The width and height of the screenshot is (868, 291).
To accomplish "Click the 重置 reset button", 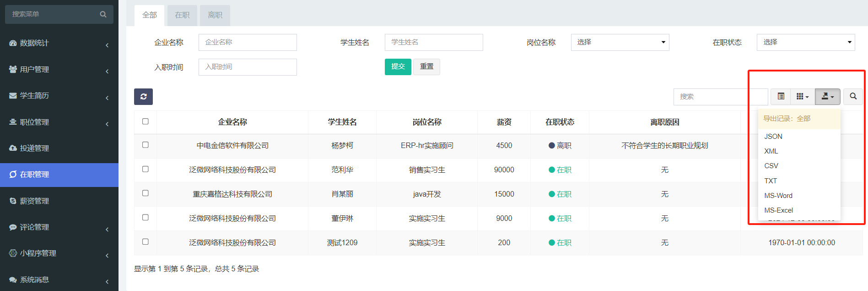I will 426,67.
